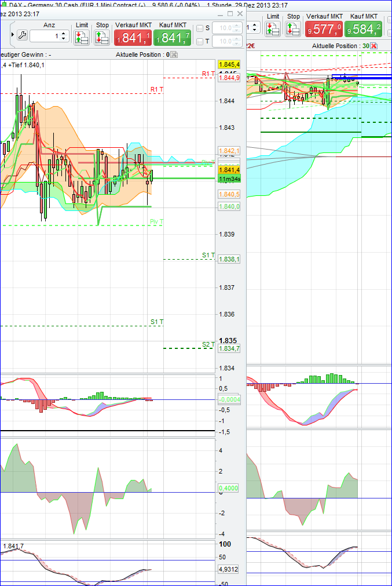392x586 pixels.
Task: Enable the T checkbox
Action: pos(200,41)
